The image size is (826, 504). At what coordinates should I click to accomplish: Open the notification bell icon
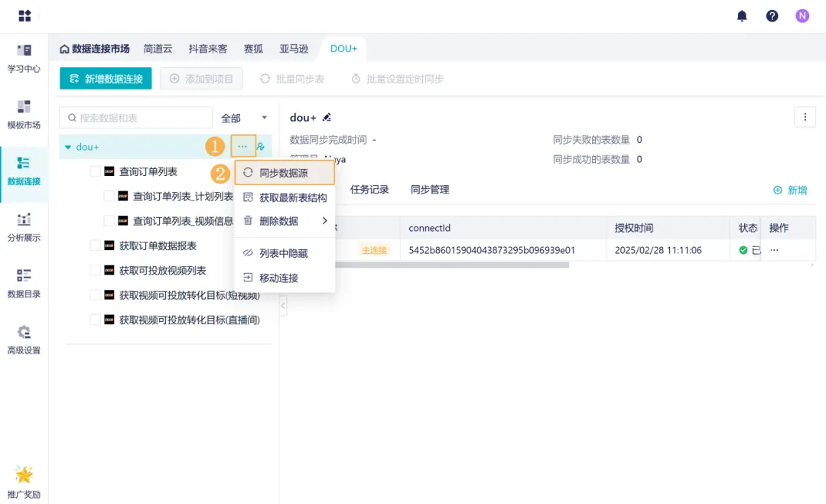coord(742,16)
